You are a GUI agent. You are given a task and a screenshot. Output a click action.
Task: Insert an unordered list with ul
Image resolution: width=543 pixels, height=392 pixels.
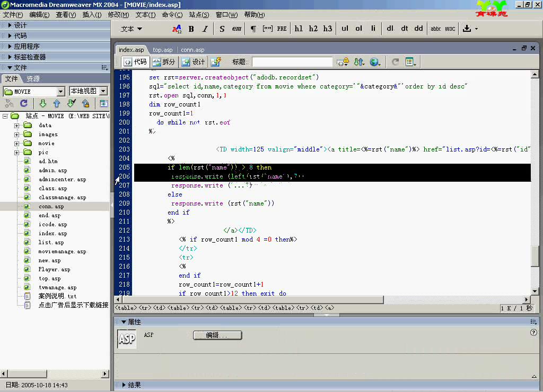click(345, 29)
